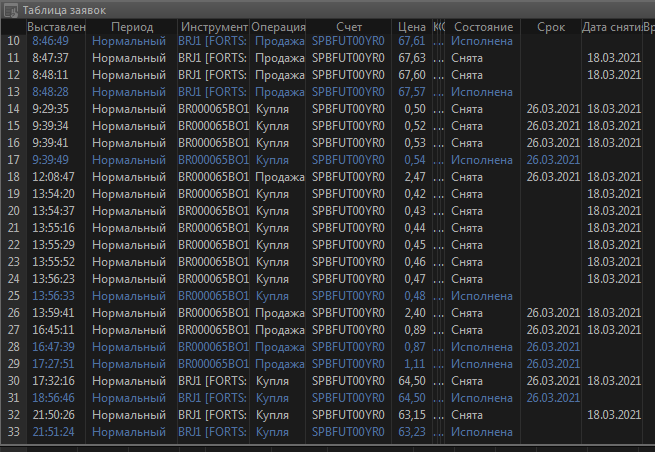Select order time 16:45:11

pyautogui.click(x=53, y=330)
